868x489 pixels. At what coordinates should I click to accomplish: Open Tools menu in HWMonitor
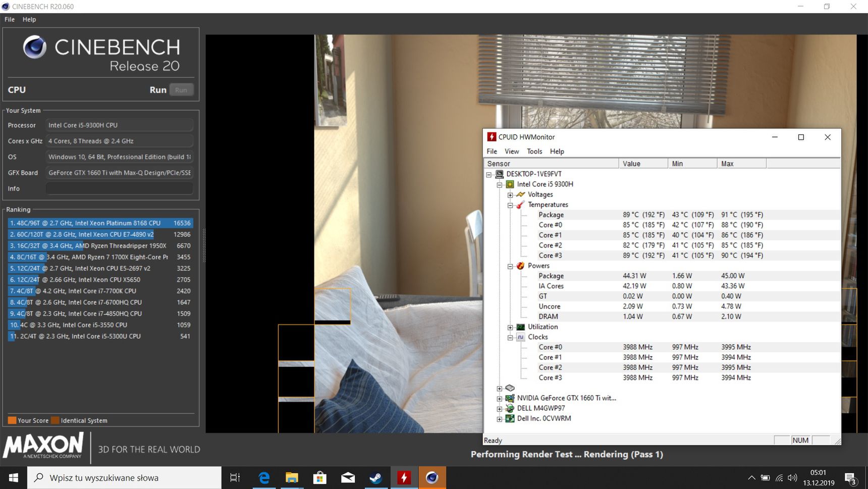point(534,151)
